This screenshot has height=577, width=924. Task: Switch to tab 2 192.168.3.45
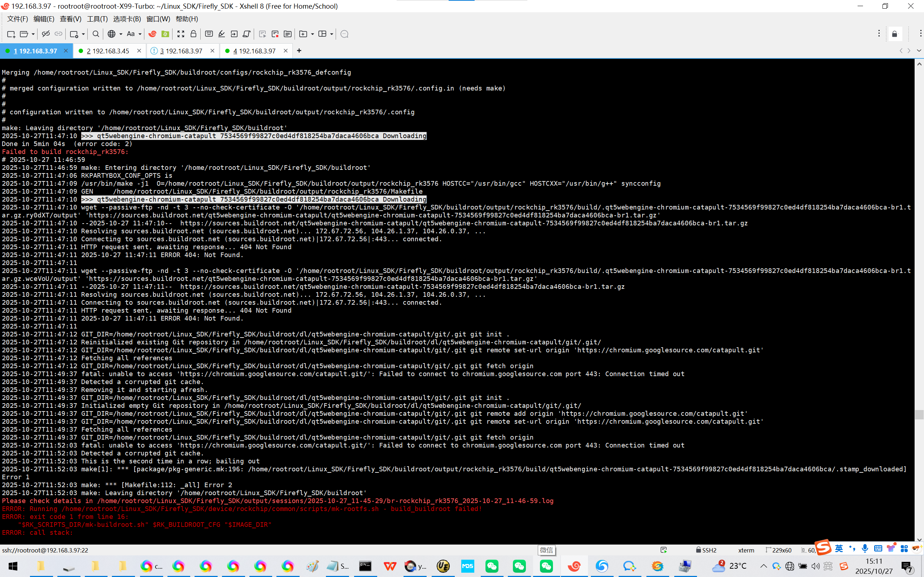point(108,51)
